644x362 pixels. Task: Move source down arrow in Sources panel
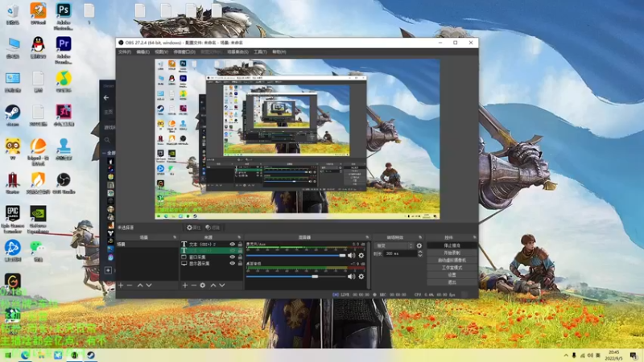click(x=222, y=286)
